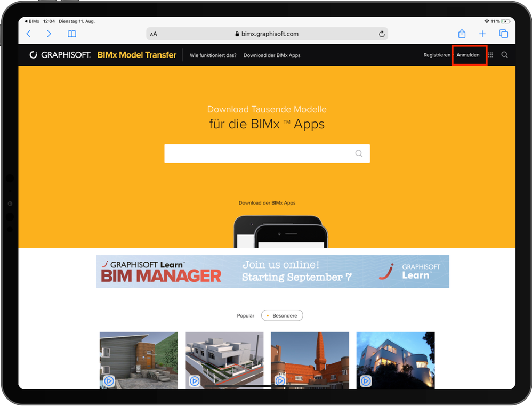Screen dimensions: 532x406
Task: Click Registrieren in the header
Action: [437, 55]
